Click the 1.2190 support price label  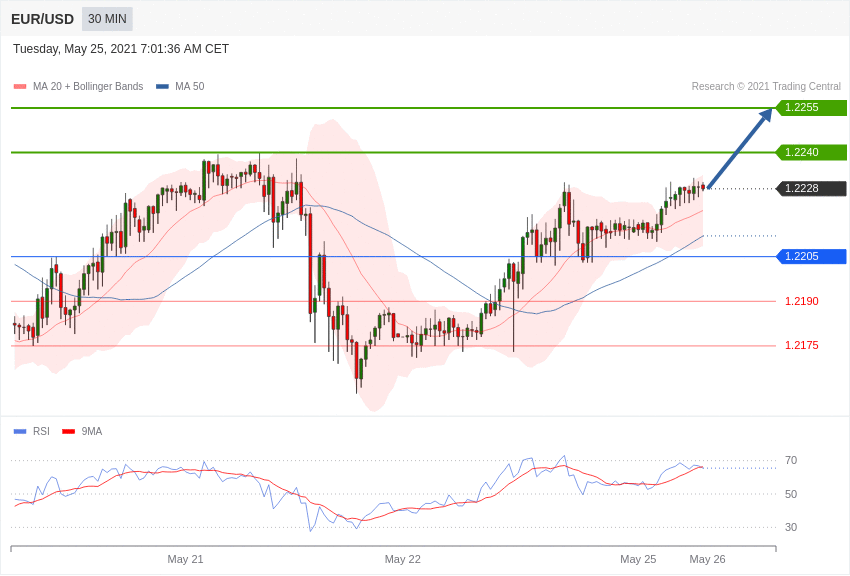click(x=802, y=301)
